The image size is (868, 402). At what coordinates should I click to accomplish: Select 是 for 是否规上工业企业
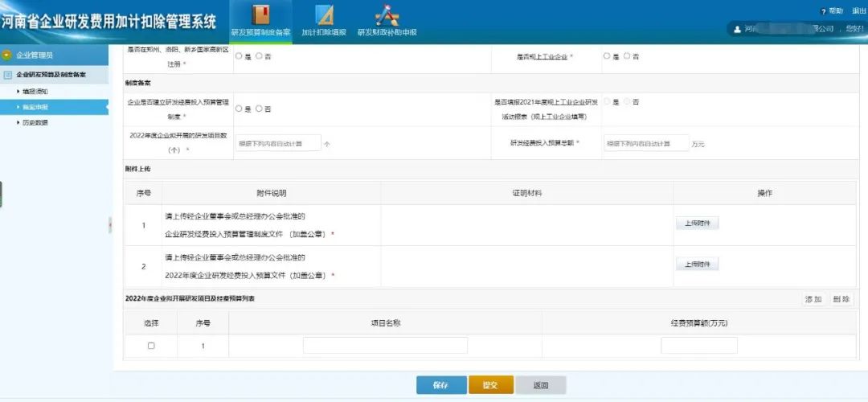click(607, 56)
